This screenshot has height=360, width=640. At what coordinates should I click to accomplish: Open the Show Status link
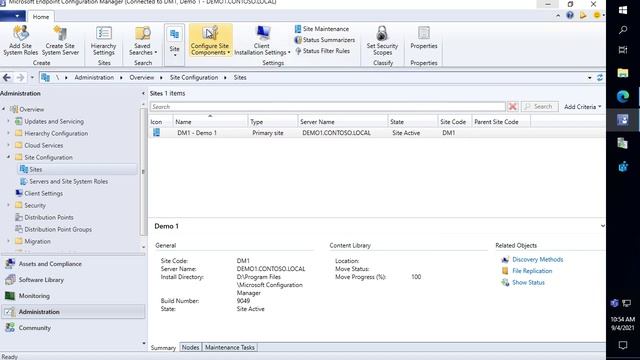click(528, 282)
